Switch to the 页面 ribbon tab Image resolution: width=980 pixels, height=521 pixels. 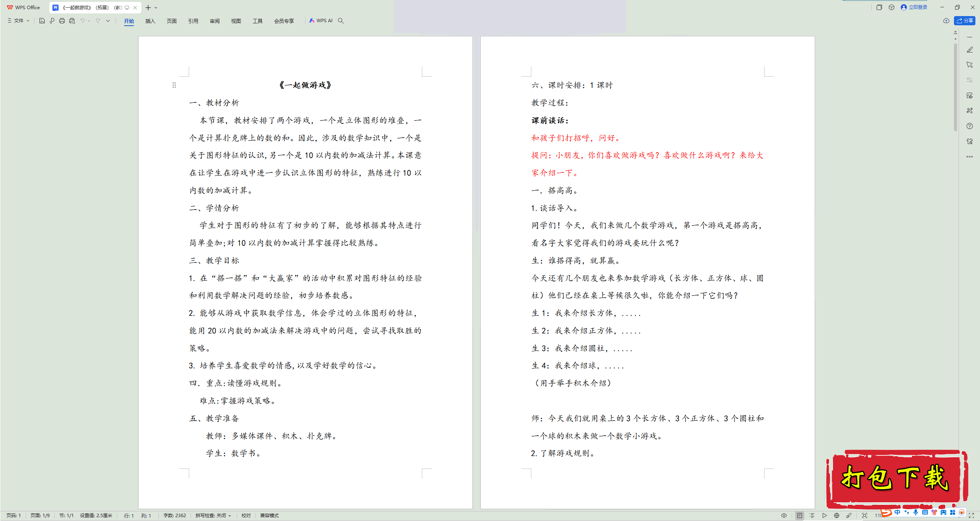coord(172,21)
